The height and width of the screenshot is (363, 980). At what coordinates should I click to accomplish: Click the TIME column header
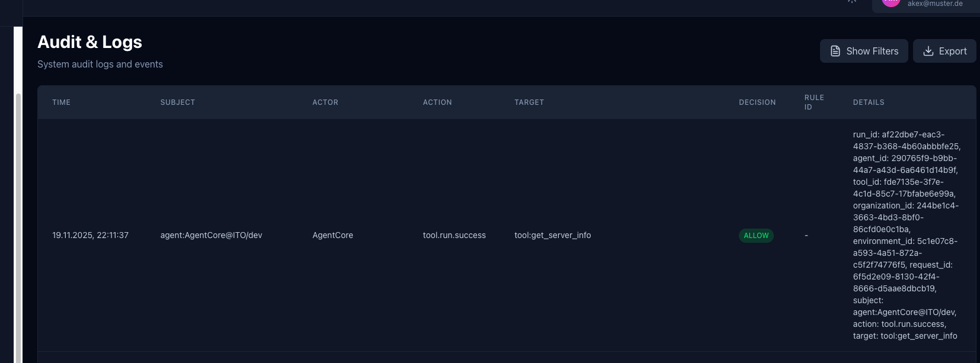coord(62,102)
